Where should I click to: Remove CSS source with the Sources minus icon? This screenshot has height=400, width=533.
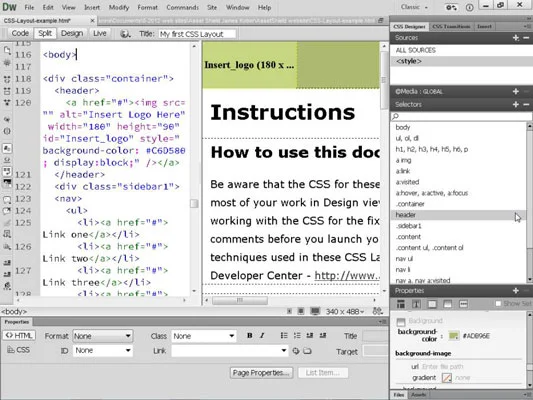coord(526,38)
